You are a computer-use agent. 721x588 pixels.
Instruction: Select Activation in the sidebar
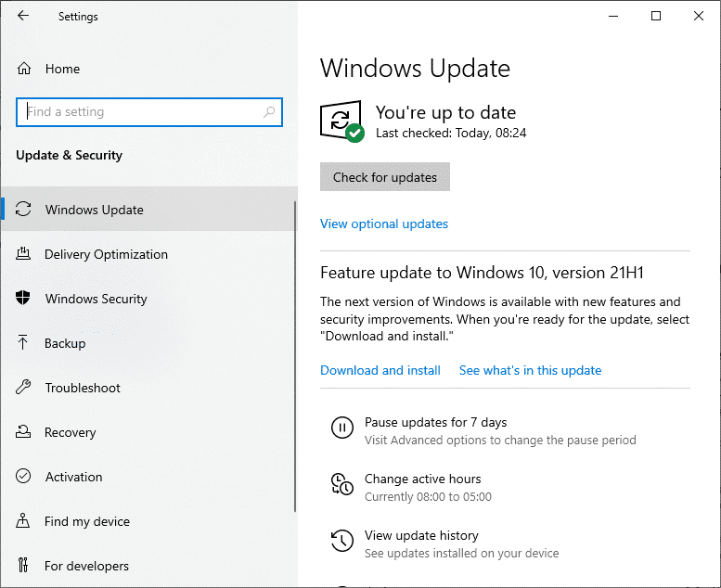tap(73, 477)
